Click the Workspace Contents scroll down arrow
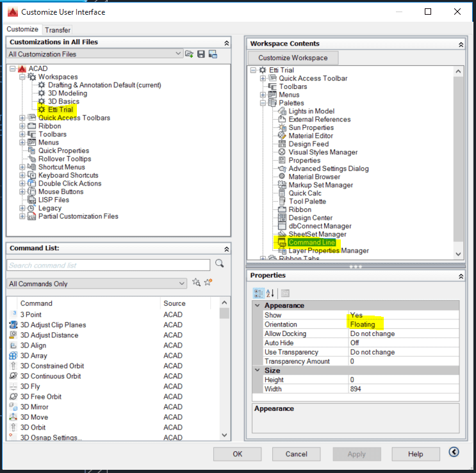This screenshot has height=473, width=476. click(459, 254)
